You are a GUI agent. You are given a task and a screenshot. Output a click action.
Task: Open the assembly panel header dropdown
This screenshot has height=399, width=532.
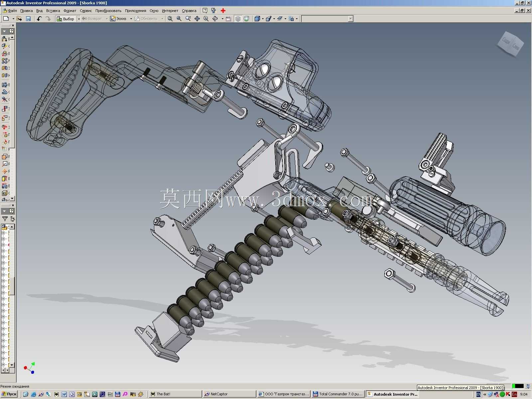[4, 31]
